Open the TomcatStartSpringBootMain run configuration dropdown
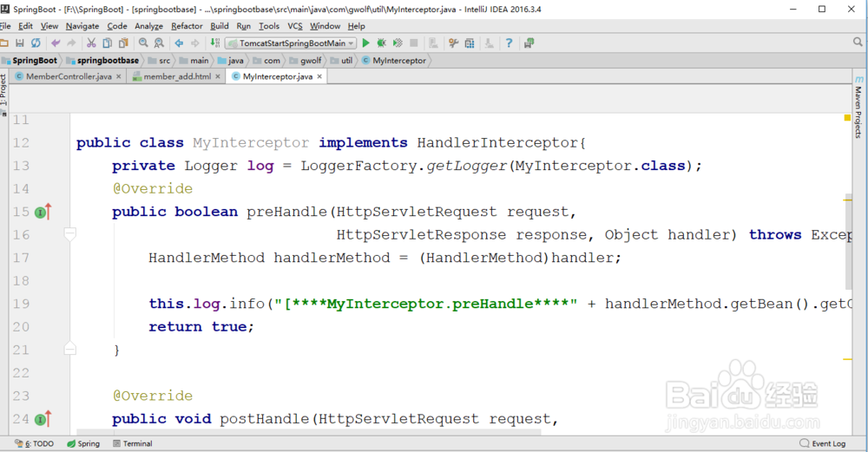868x452 pixels. pyautogui.click(x=291, y=43)
